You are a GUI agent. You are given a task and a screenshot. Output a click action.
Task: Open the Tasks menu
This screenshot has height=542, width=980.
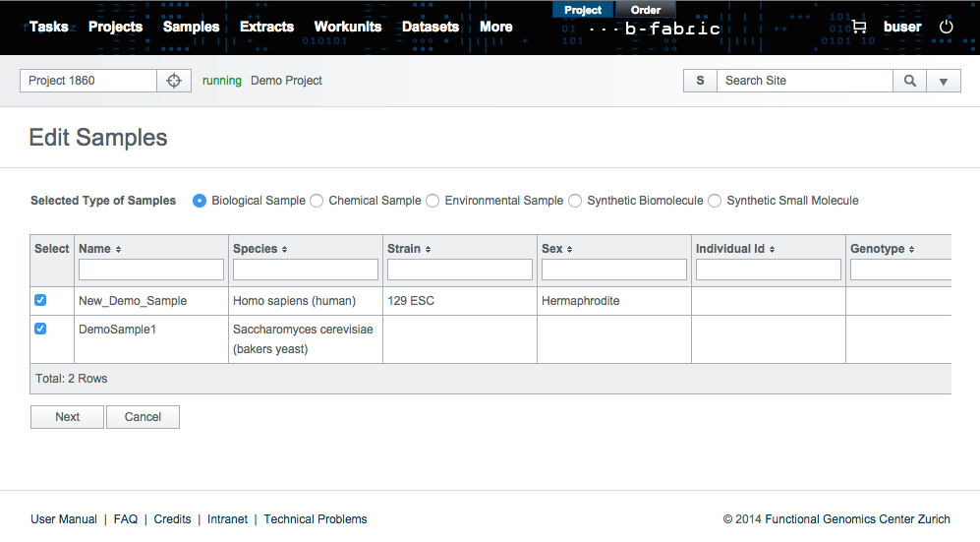click(49, 27)
